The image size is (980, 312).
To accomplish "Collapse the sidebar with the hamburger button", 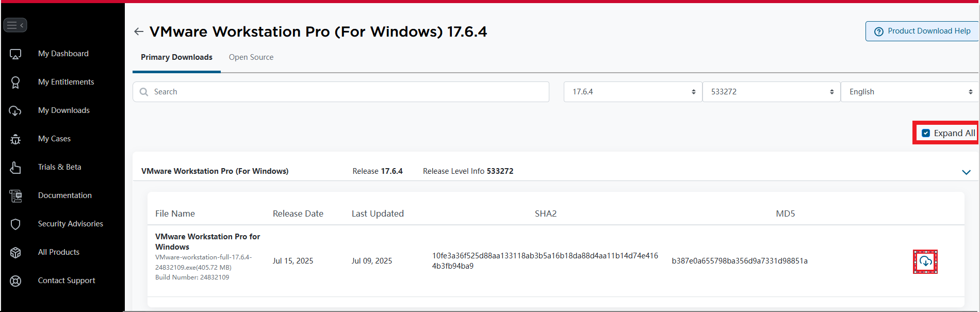I will (x=15, y=25).
